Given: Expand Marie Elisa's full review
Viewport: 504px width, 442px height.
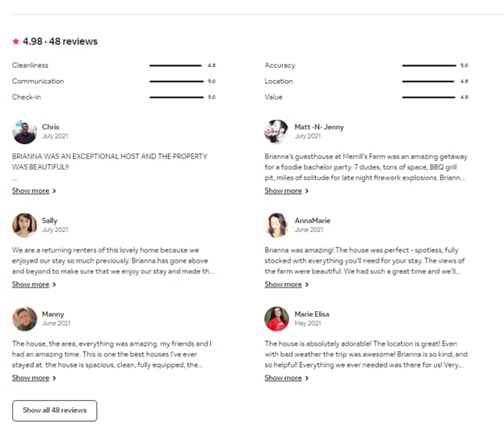Looking at the screenshot, I should (x=287, y=377).
